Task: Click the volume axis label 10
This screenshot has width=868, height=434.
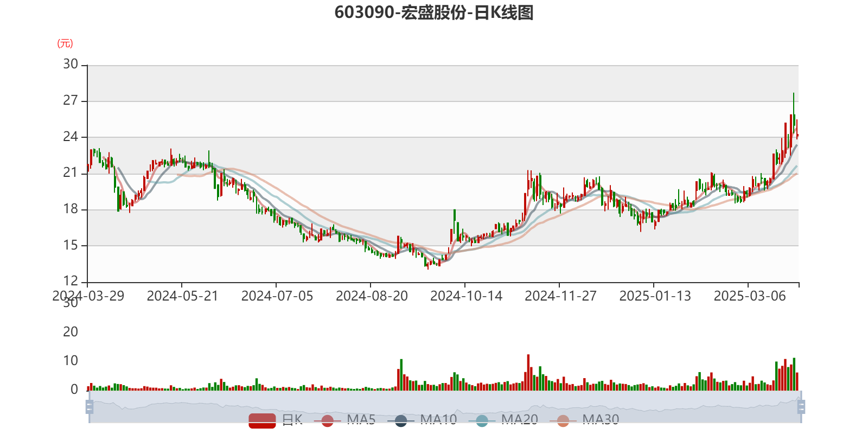Action: 71,361
